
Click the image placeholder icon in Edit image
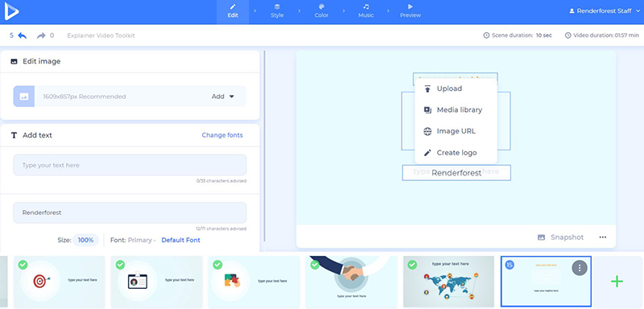coord(24,97)
